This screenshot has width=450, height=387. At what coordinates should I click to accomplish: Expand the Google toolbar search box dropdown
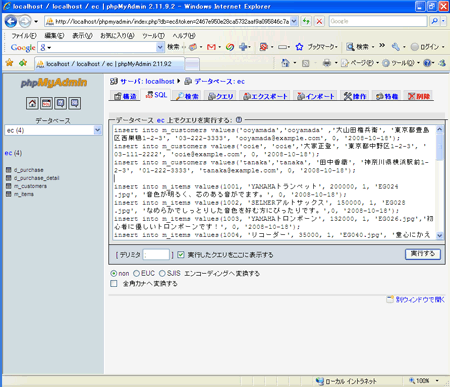tap(160, 47)
